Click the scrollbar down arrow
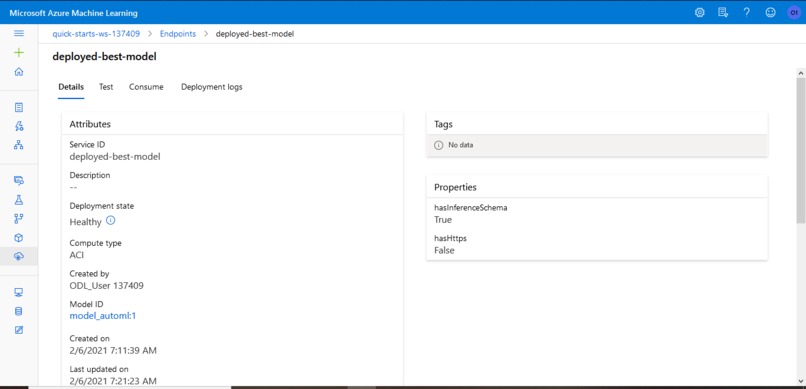The height and width of the screenshot is (389, 806). tap(801, 381)
